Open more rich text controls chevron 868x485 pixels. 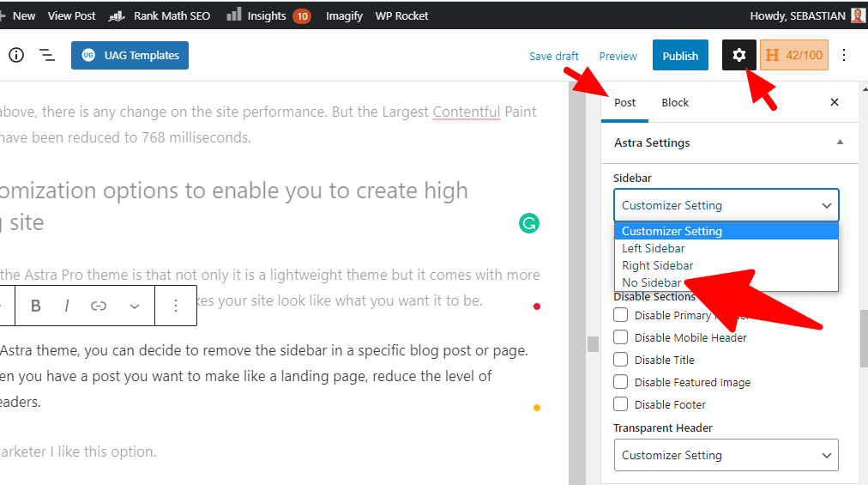[x=134, y=306]
